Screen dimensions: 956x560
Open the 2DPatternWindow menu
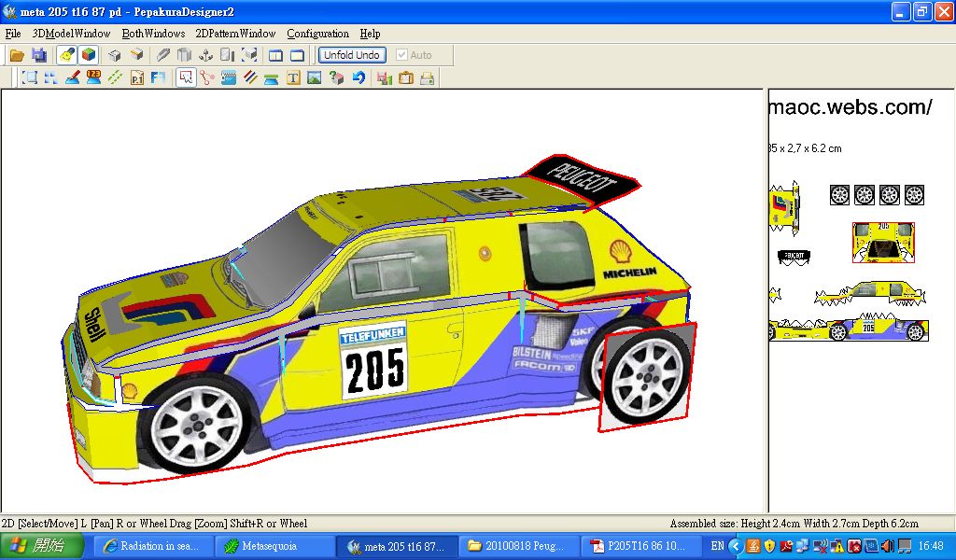point(235,34)
